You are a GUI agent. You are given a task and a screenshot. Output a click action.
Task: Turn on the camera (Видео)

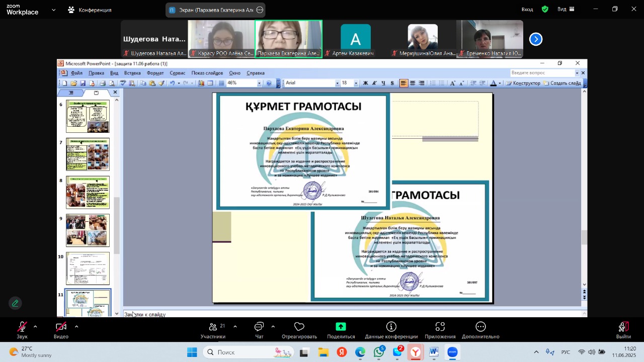point(61,327)
